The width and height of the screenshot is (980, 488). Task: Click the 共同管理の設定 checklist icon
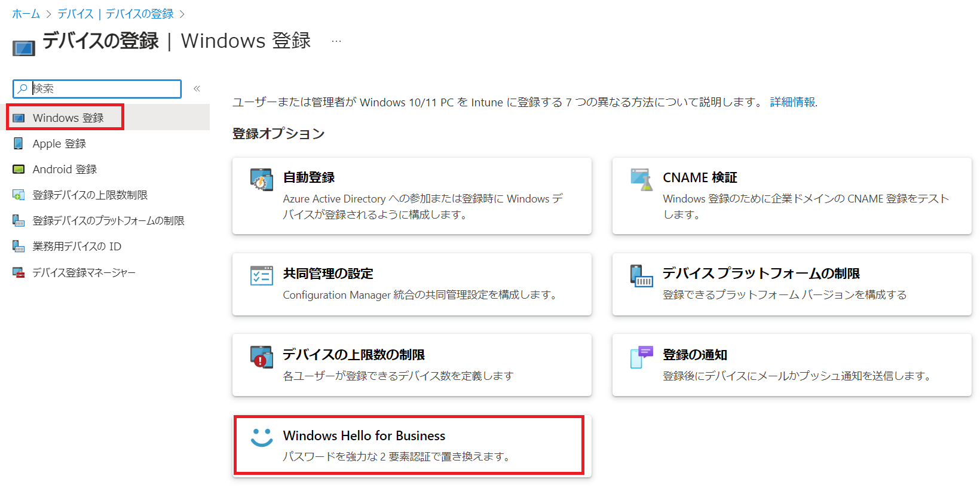click(262, 275)
